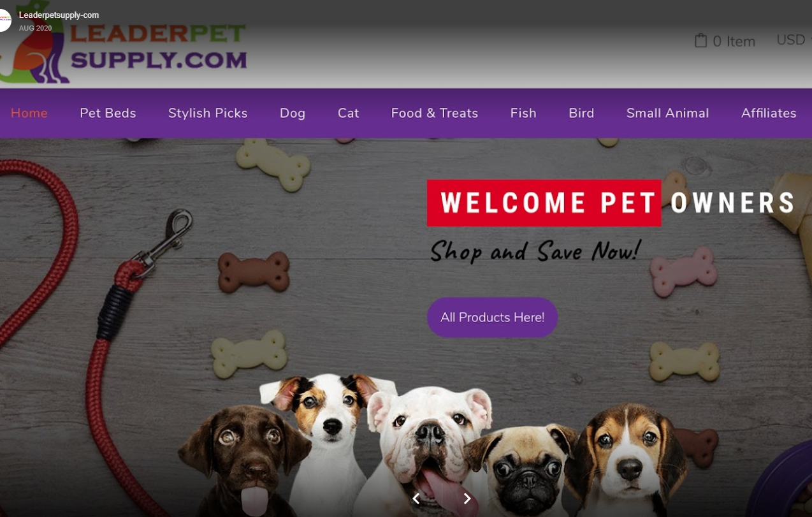
Task: Open Small Animal category
Action: point(667,113)
